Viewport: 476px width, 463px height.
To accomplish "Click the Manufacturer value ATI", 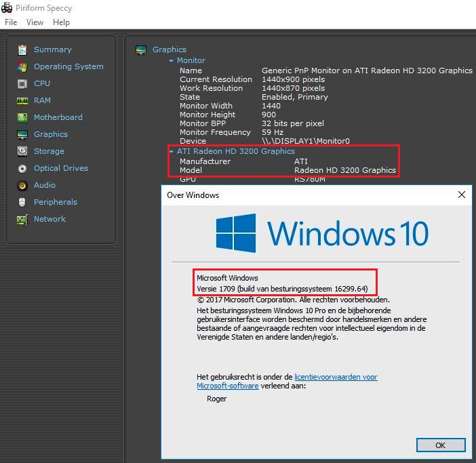I will click(301, 161).
